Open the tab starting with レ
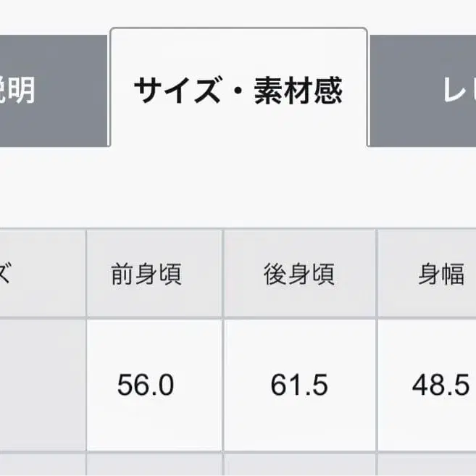Screen dimensions: 476x476 424,91
